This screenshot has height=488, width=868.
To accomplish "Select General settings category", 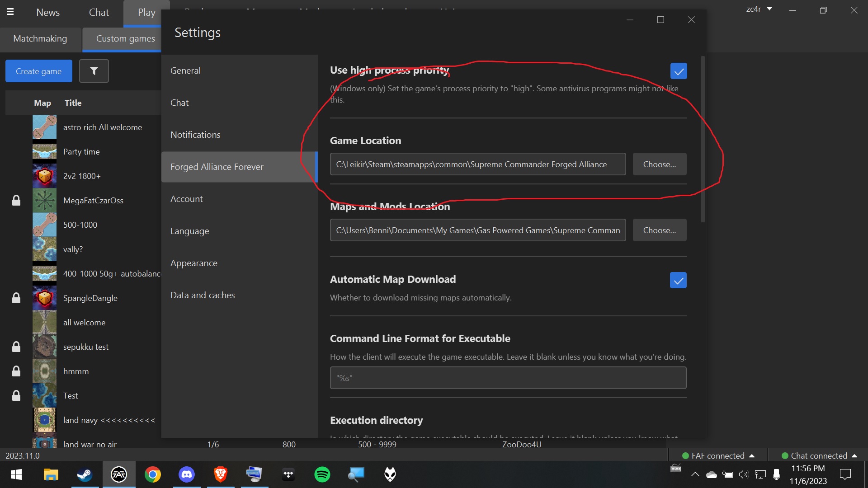I will point(240,70).
